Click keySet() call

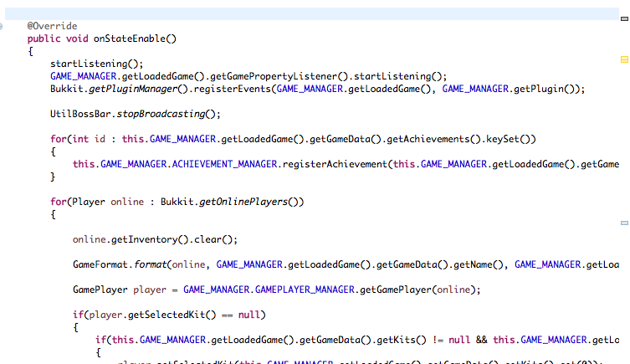tap(508, 139)
